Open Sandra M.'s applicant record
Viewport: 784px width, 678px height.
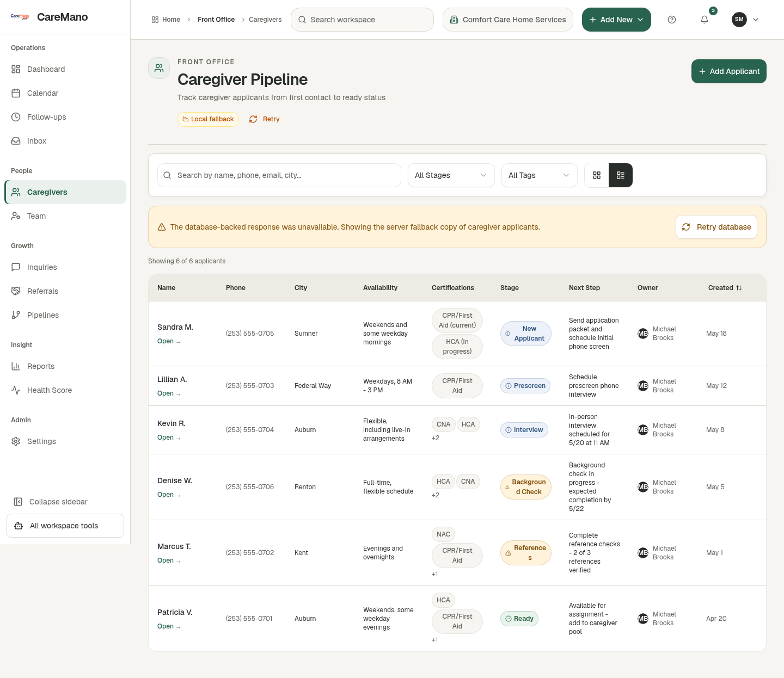click(x=169, y=341)
